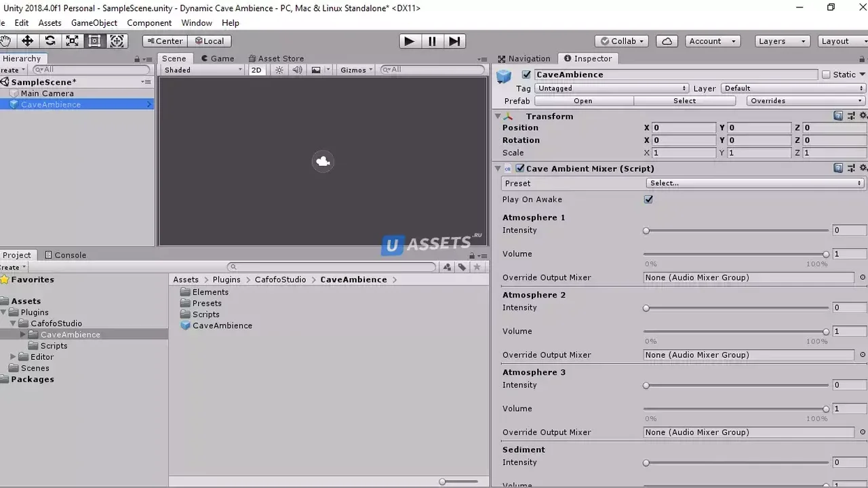The image size is (868, 488).
Task: Open the Assets menu
Action: (50, 23)
